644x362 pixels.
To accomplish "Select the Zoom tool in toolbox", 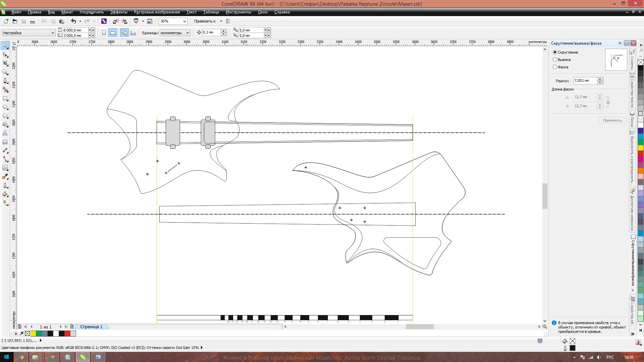I will pyautogui.click(x=5, y=72).
